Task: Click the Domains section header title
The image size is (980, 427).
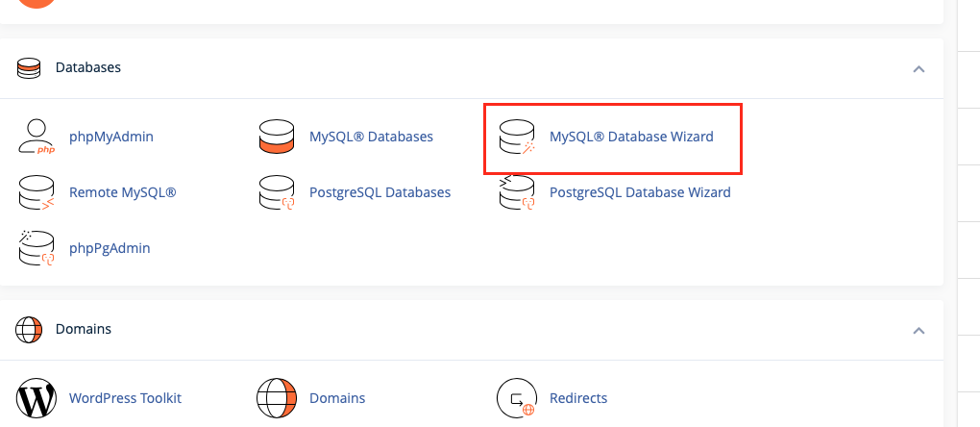Action: tap(84, 328)
